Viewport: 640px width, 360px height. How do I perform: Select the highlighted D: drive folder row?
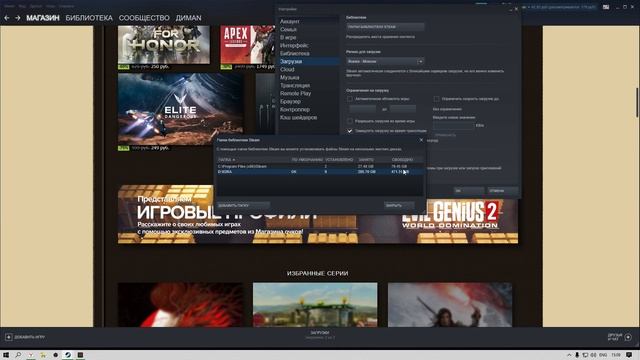[320, 172]
